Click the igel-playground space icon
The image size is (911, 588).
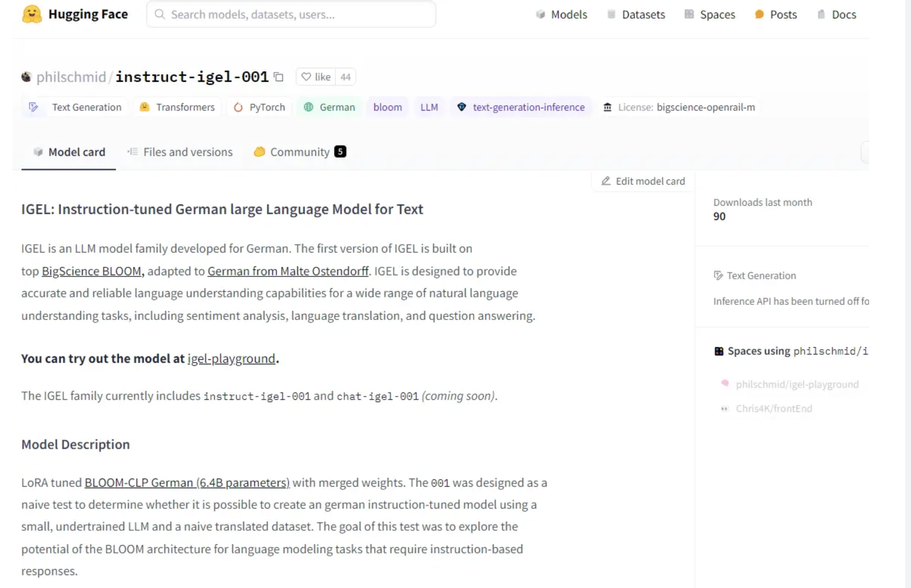pos(725,384)
